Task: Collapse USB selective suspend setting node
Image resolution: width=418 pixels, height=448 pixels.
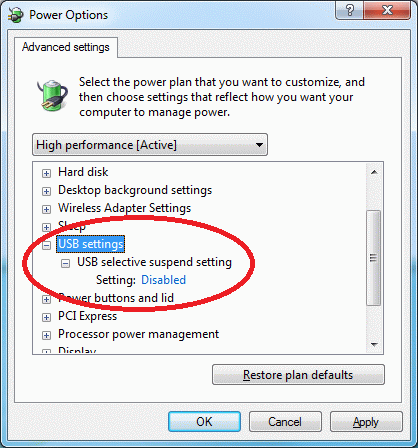Action: (x=65, y=263)
